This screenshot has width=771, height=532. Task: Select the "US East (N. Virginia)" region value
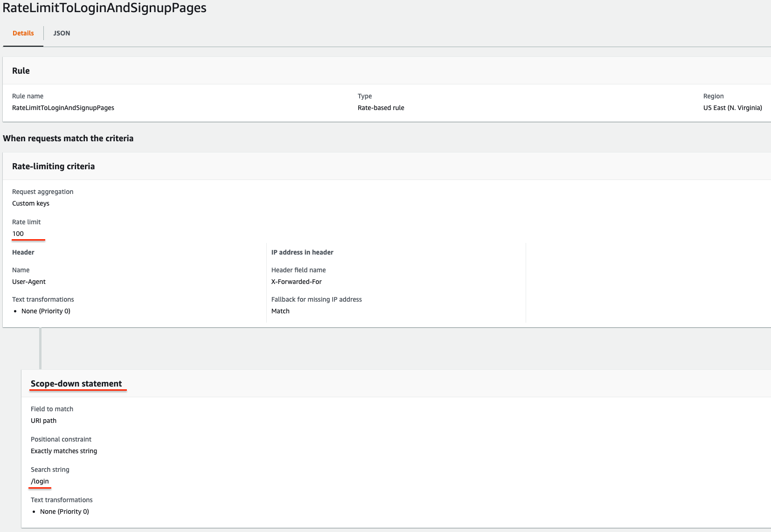pos(733,108)
